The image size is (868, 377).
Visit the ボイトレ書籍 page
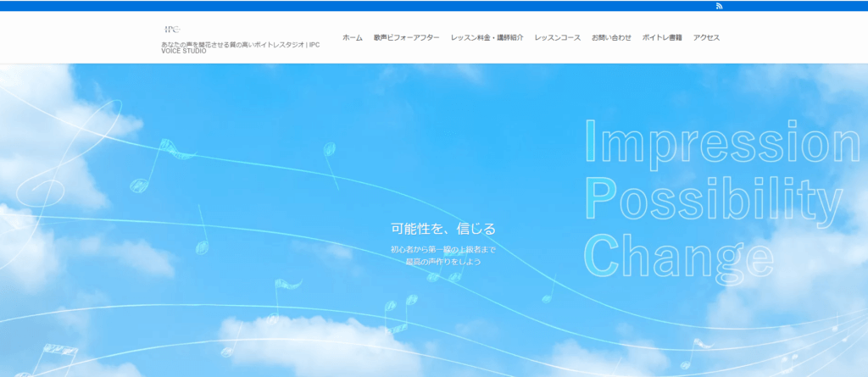click(x=662, y=38)
